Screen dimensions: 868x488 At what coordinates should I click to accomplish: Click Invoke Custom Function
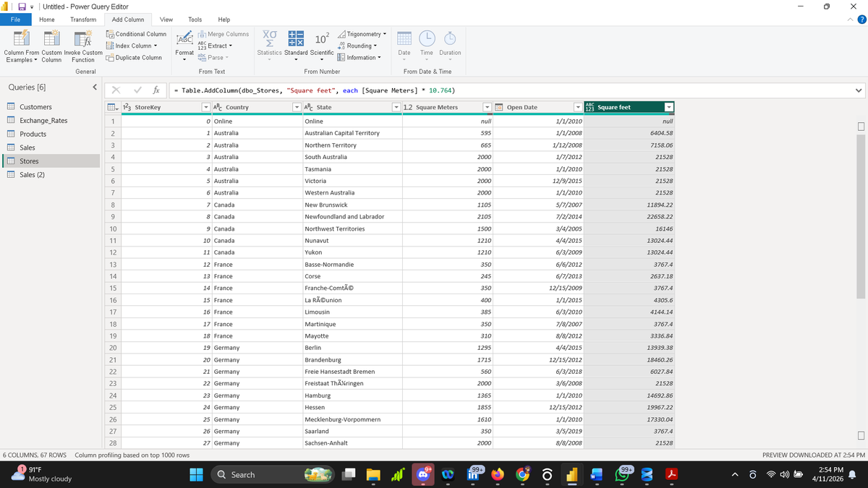coord(83,47)
